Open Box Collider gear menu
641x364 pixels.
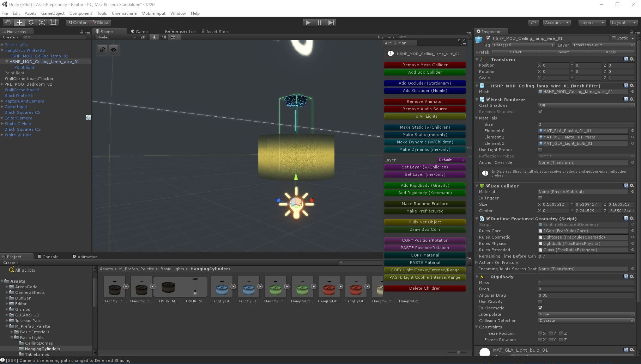pos(632,186)
